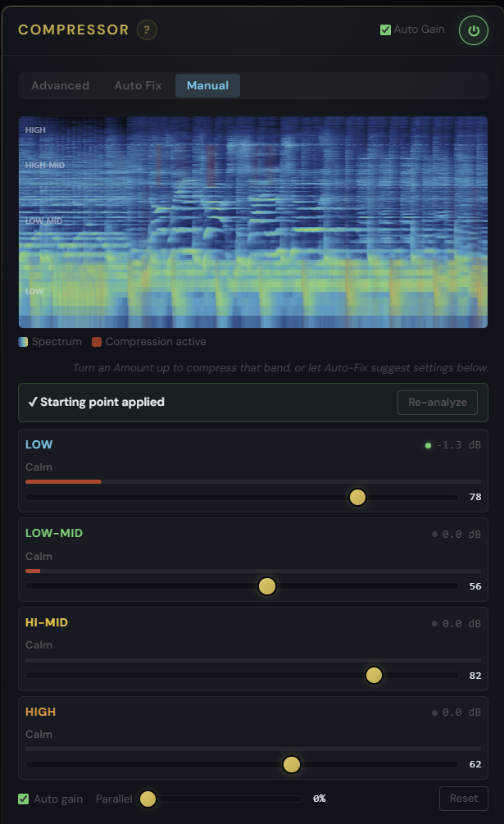Click the compressor help question mark icon

147,30
